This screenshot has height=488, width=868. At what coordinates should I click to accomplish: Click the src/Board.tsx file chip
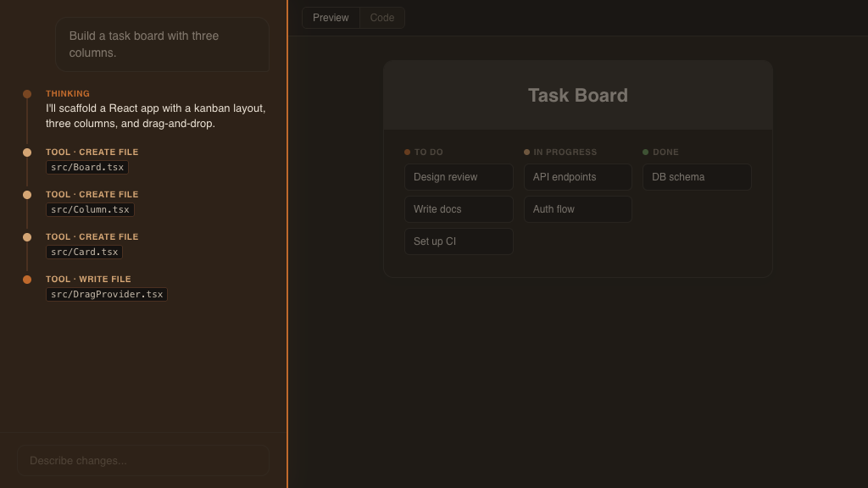87,167
